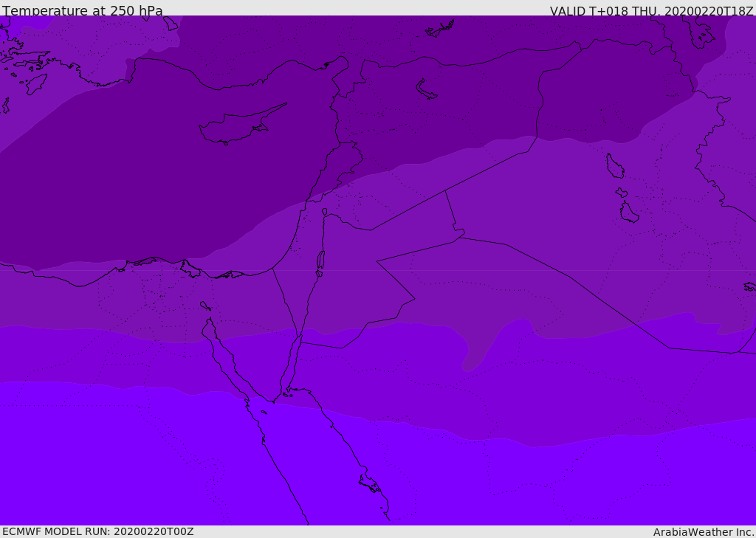Click the 'ArabiaWeather Inc' credit text

703,532
